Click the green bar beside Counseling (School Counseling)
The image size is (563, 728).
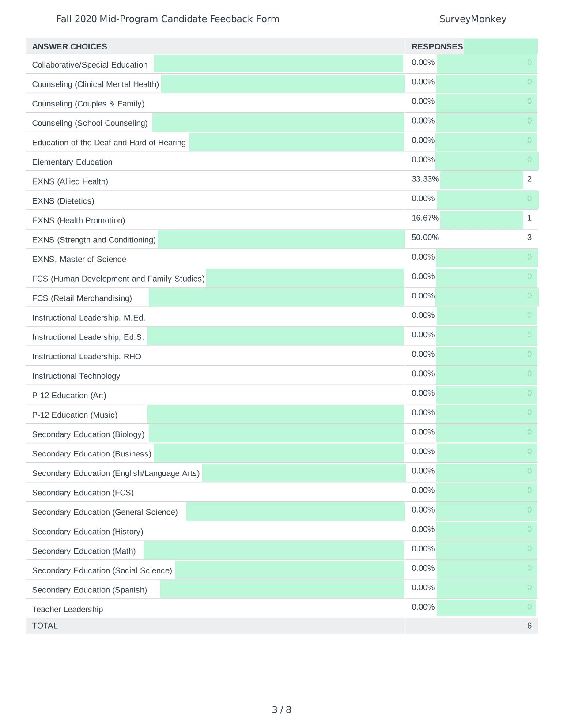coord(278,123)
